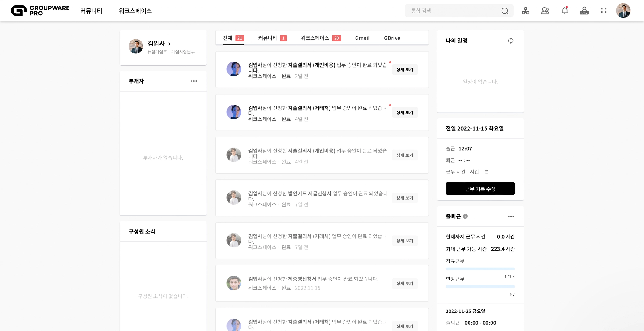Click the 출퇴근 help question icon
The image size is (644, 331).
pyautogui.click(x=465, y=216)
